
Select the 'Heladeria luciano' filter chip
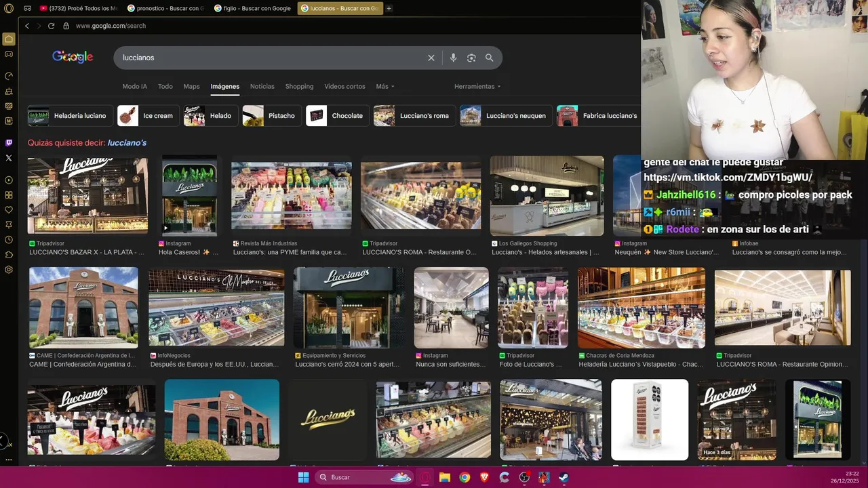[71, 116]
